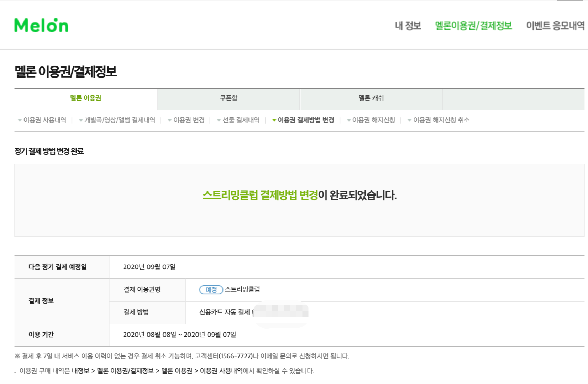Click the 신용카드 자동 결제 text

pyautogui.click(x=225, y=312)
